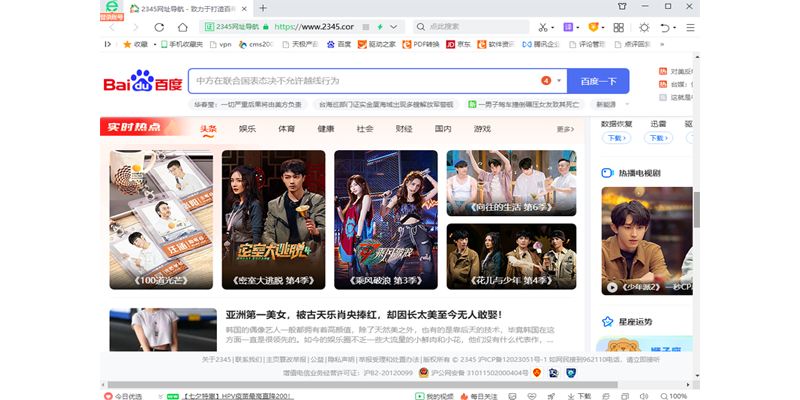This screenshot has width=800, height=400.
Task: Expand the shield icon dropdown arrow
Action: click(603, 28)
